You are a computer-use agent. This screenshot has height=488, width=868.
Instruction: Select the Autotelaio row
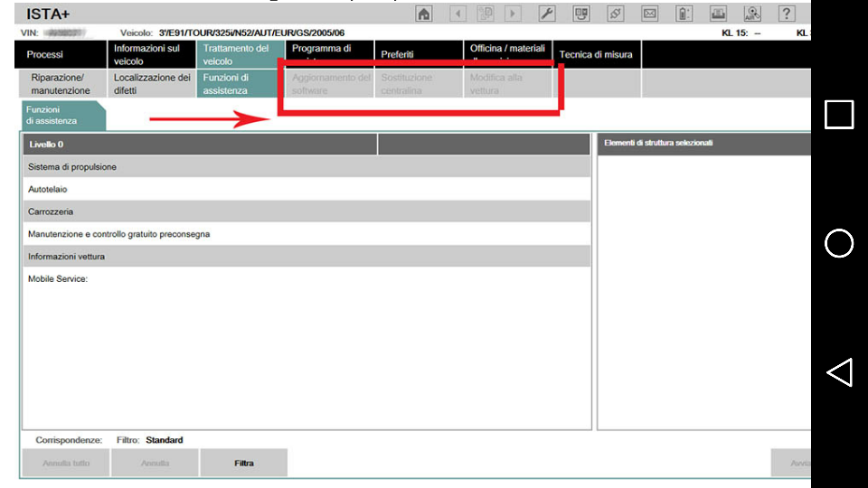(x=307, y=189)
